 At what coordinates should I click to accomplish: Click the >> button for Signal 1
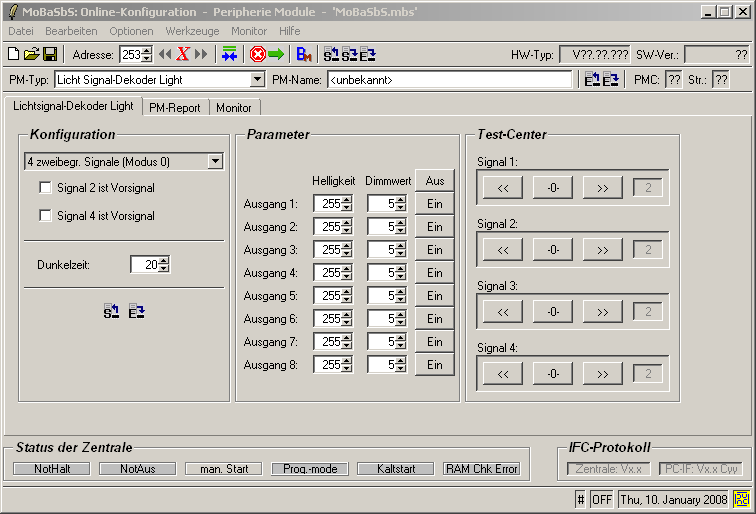602,187
